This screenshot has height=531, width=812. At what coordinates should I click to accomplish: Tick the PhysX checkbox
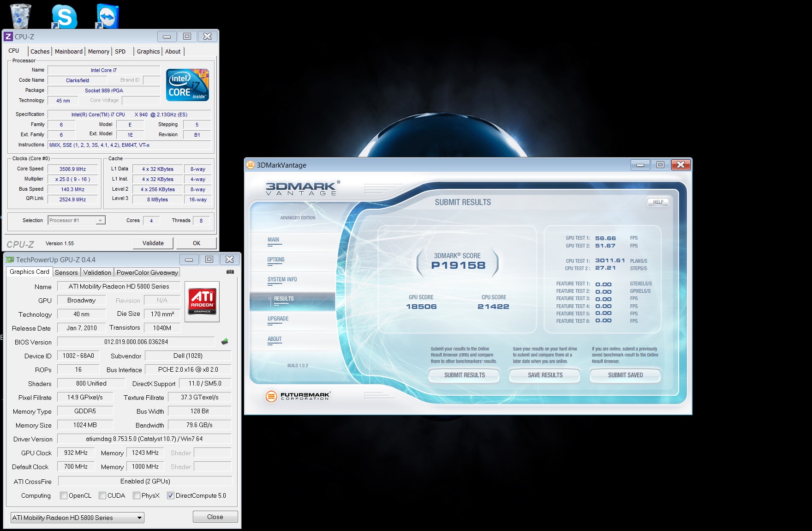(x=137, y=495)
